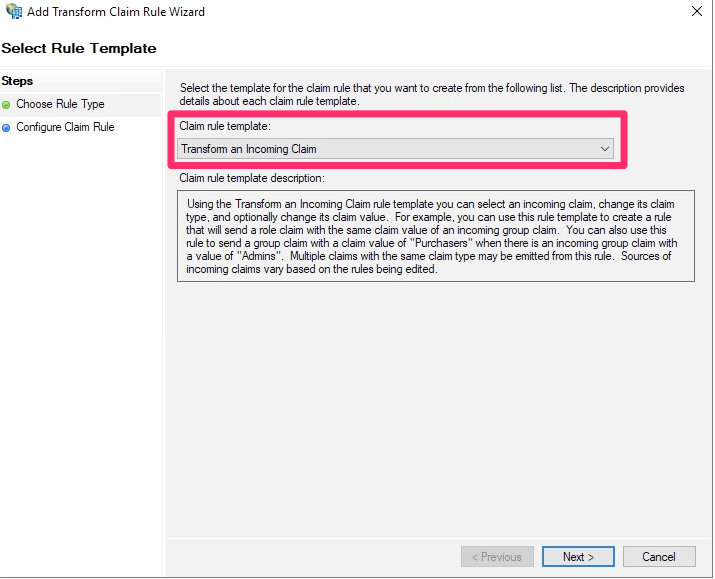The image size is (715, 579).
Task: Click the "Claim rule template:" label
Action: [225, 127]
